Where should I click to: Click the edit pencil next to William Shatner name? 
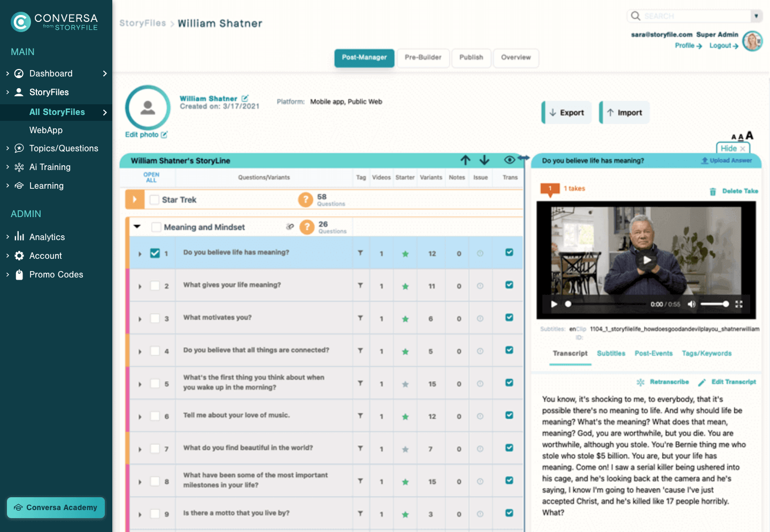245,98
